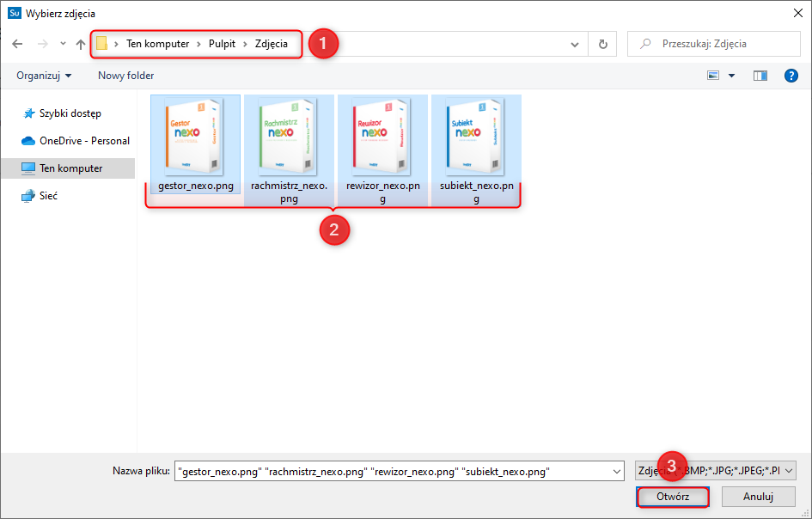Click the rachmistrz_nexo.png file name
This screenshot has width=812, height=519.
click(x=289, y=192)
